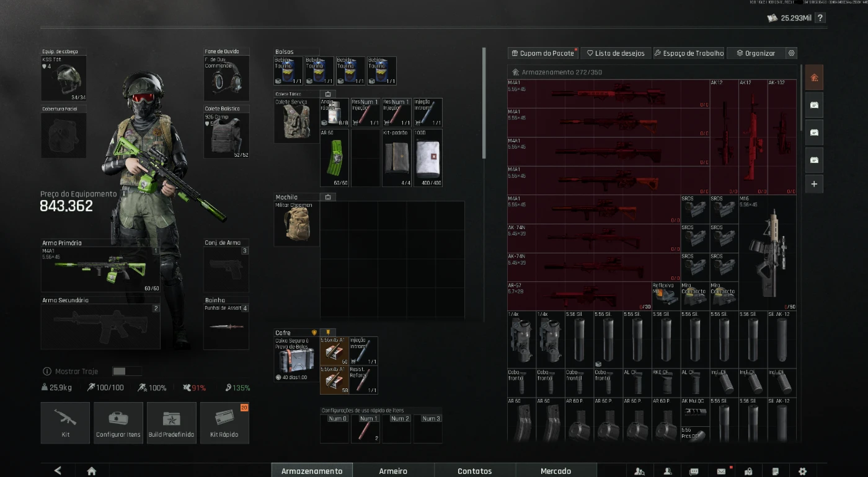
Task: Click the home icon in bottom bar
Action: (92, 471)
